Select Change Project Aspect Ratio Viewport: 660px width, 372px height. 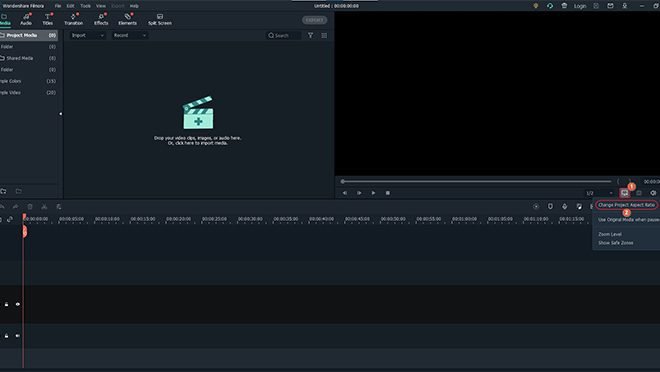click(x=626, y=205)
